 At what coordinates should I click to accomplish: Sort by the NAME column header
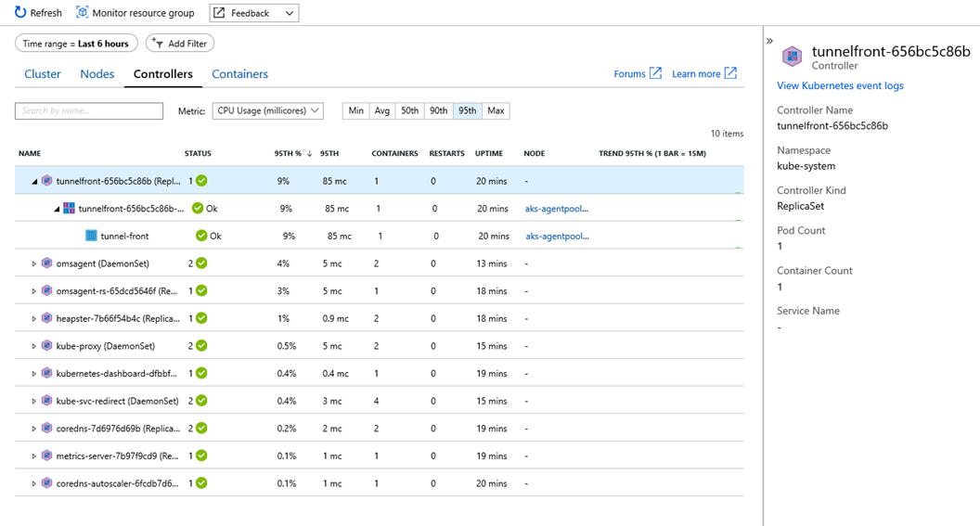[30, 153]
